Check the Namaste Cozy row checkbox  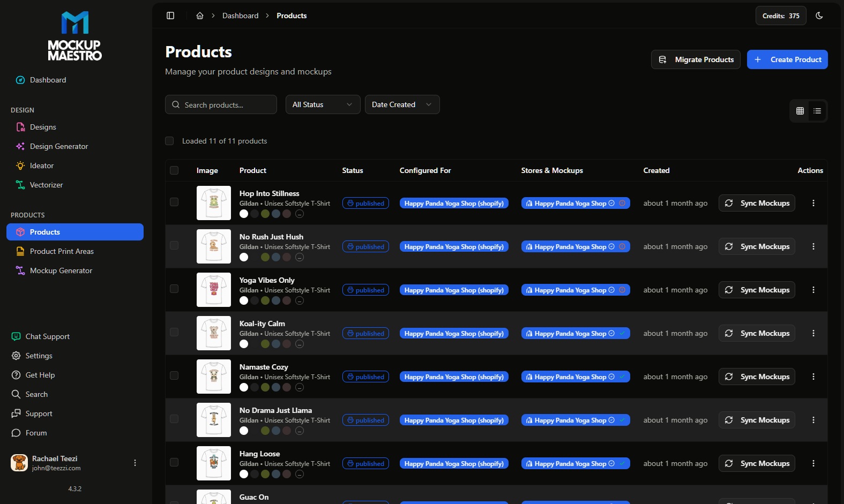(174, 375)
